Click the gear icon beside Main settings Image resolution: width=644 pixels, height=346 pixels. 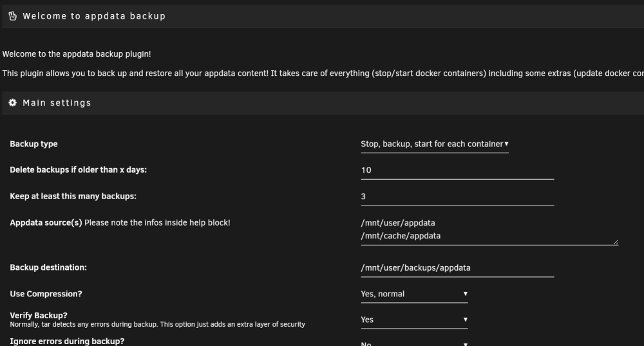click(13, 102)
